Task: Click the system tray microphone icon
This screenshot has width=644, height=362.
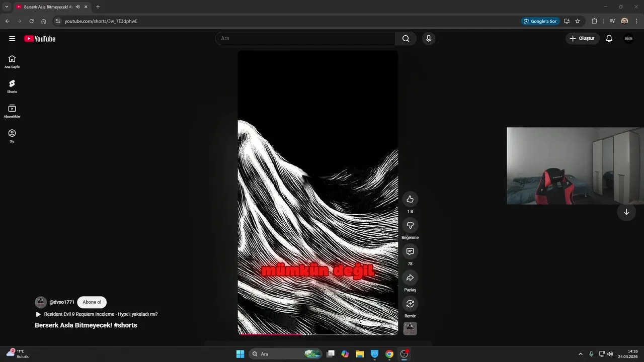Action: tap(591, 354)
